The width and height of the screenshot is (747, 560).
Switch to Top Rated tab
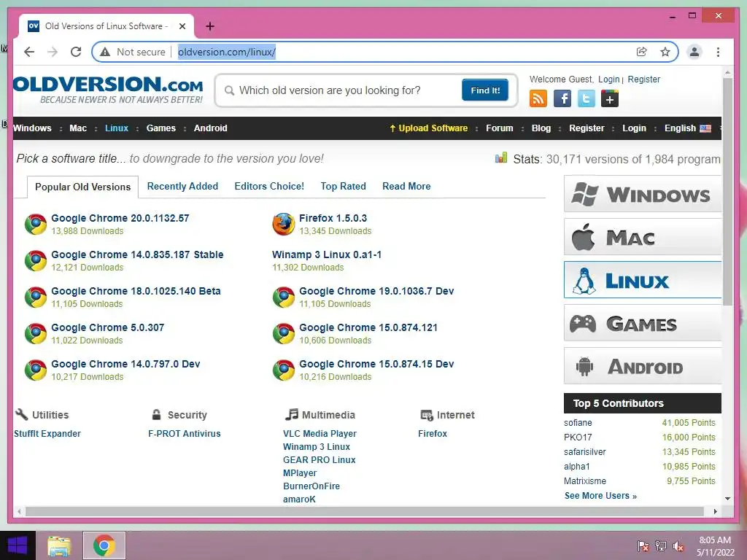(343, 186)
